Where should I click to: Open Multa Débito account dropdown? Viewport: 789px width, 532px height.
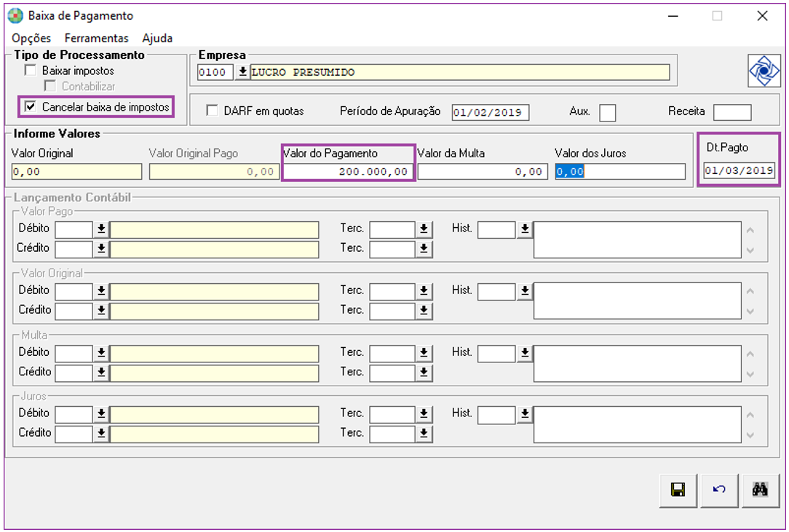(101, 353)
